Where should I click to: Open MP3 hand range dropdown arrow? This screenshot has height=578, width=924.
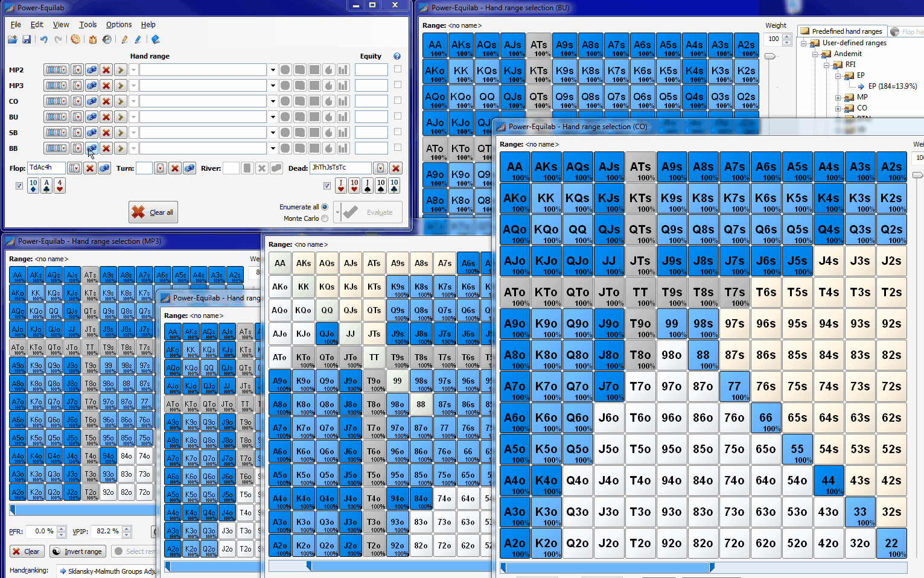273,86
